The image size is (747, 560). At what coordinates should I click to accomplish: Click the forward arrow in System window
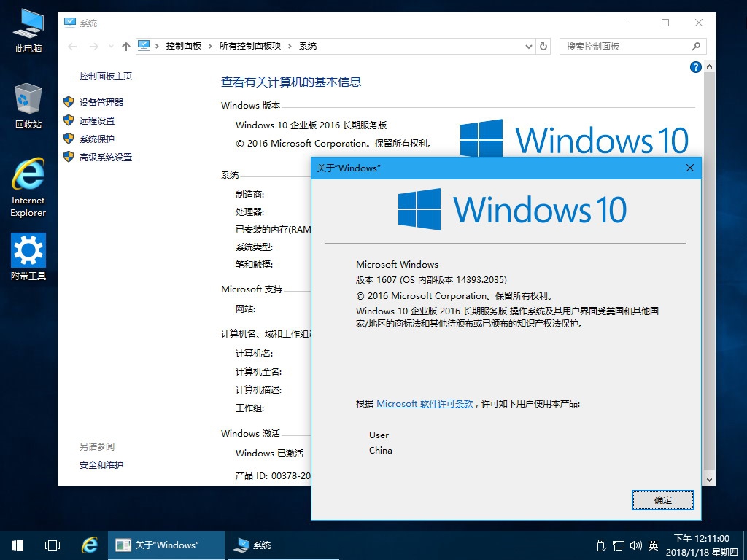94,46
